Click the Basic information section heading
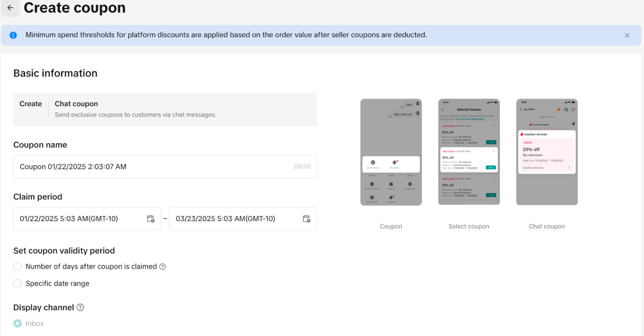This screenshot has height=336, width=644. pyautogui.click(x=55, y=73)
